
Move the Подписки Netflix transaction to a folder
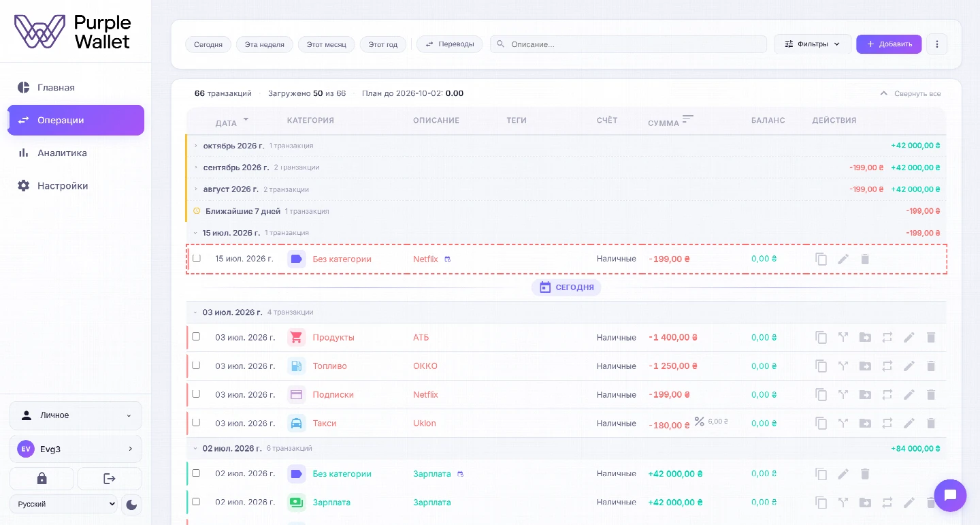865,394
